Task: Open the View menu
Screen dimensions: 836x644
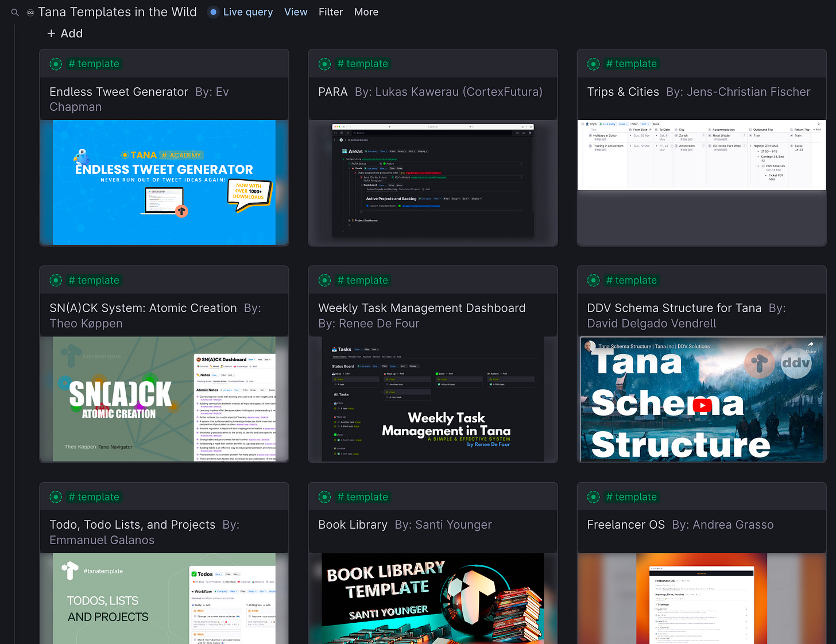Action: pyautogui.click(x=296, y=12)
